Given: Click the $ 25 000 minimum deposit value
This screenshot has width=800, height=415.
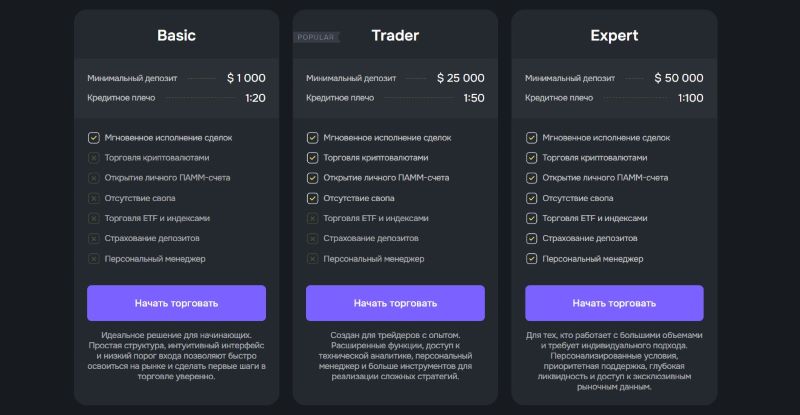Looking at the screenshot, I should [461, 78].
